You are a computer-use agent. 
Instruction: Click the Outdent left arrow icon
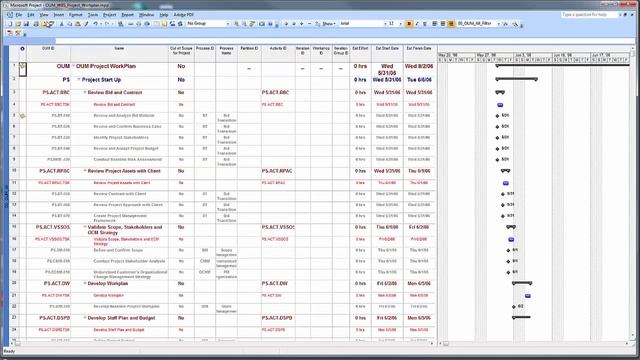coord(286,24)
